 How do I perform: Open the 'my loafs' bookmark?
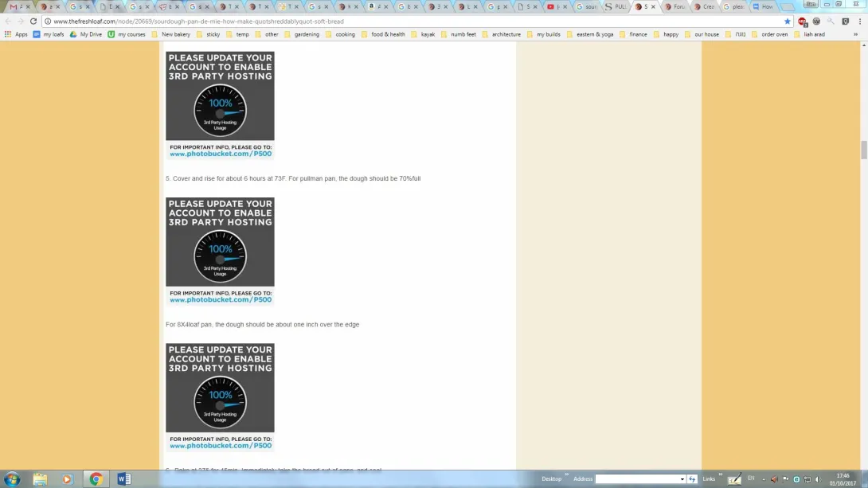(49, 34)
